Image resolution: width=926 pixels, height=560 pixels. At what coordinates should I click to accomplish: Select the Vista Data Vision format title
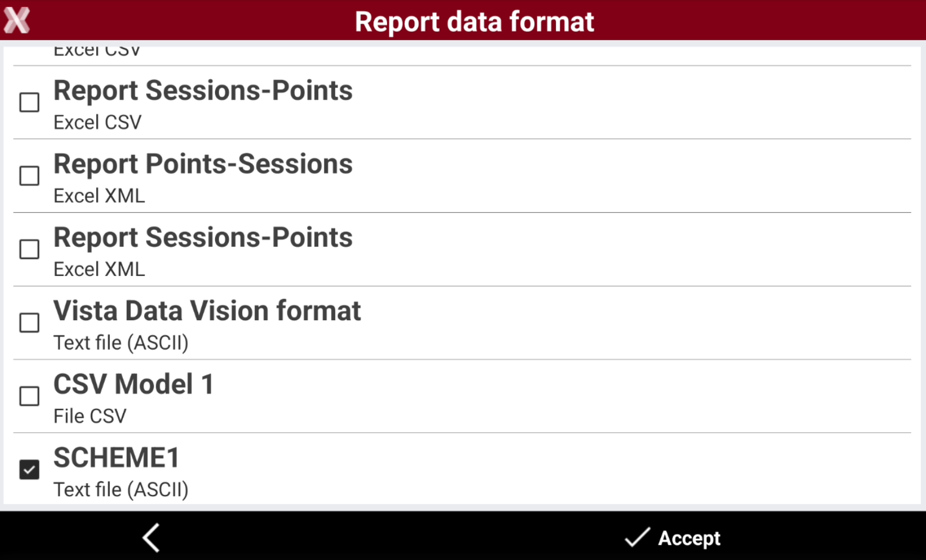(x=207, y=311)
